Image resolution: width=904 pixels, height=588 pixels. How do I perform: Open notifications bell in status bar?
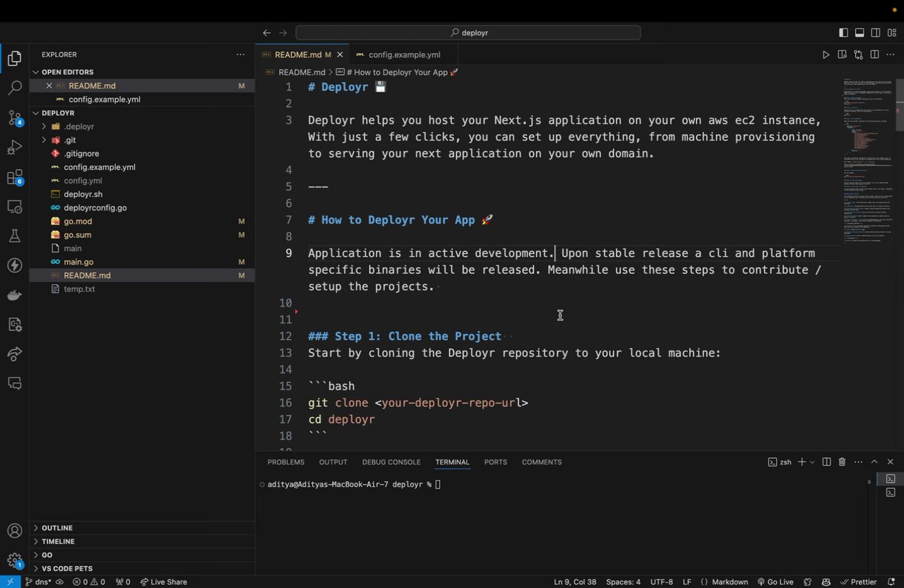pyautogui.click(x=892, y=582)
